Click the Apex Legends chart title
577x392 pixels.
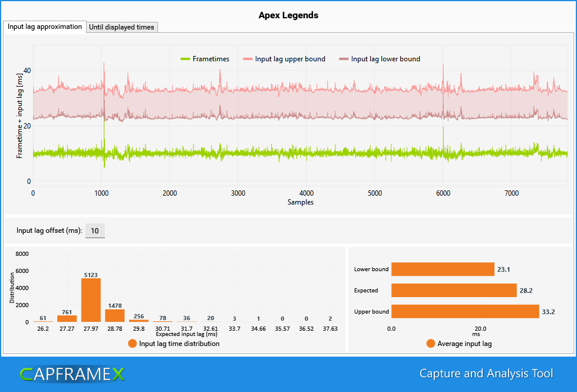pyautogui.click(x=289, y=15)
